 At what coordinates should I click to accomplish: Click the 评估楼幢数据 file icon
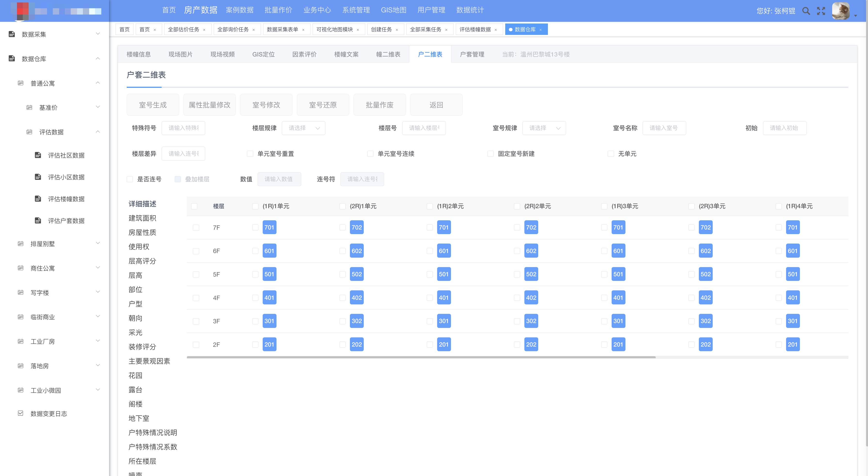[x=38, y=199]
